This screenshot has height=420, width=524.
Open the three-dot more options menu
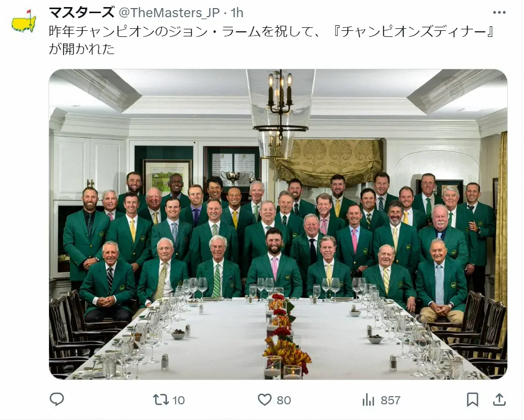(x=499, y=13)
